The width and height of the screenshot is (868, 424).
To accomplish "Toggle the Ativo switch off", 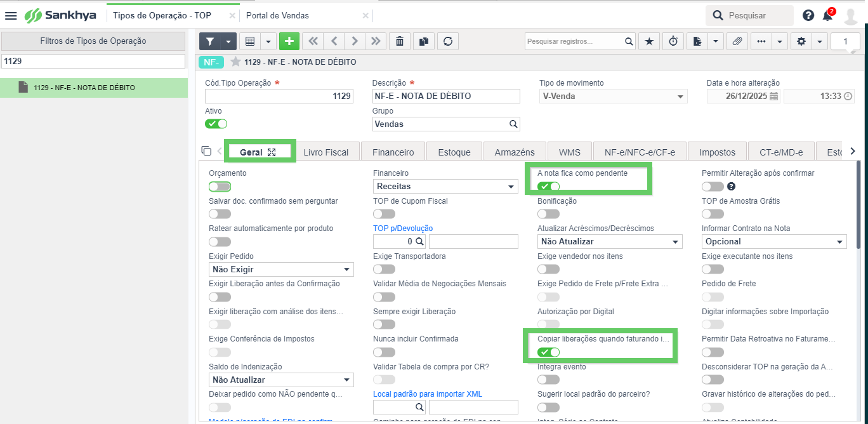I will (x=216, y=124).
